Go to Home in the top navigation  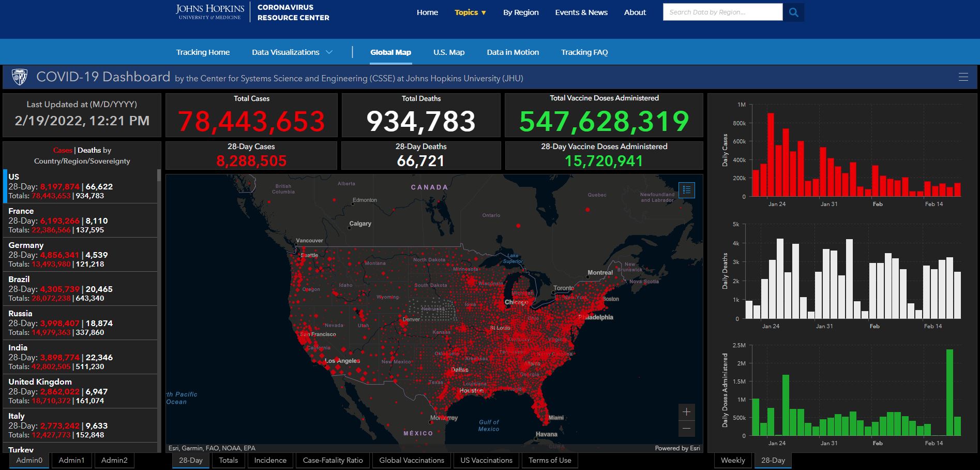click(427, 12)
